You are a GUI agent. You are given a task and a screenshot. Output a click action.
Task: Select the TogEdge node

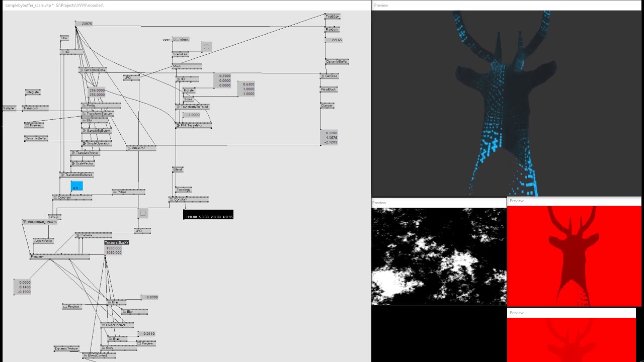tap(332, 17)
